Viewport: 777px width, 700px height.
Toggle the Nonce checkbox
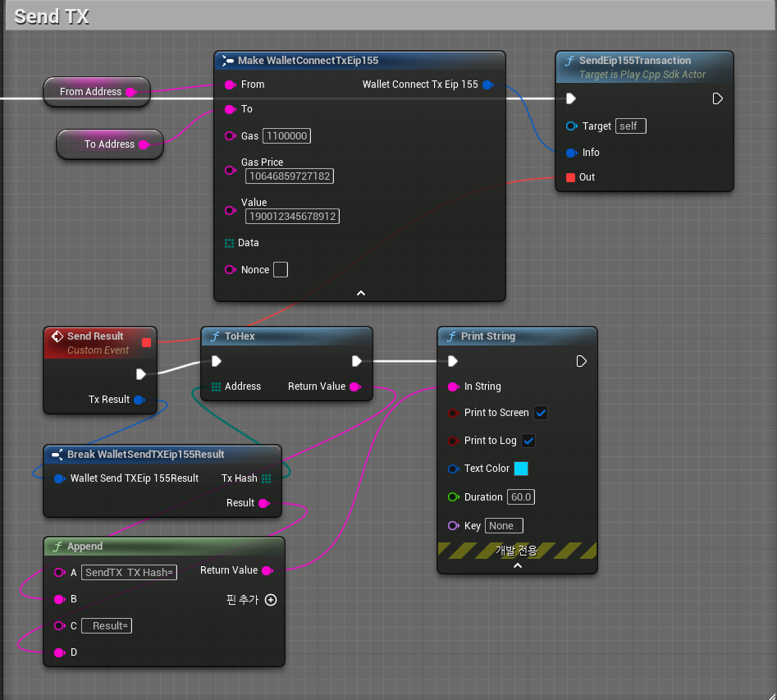(281, 270)
